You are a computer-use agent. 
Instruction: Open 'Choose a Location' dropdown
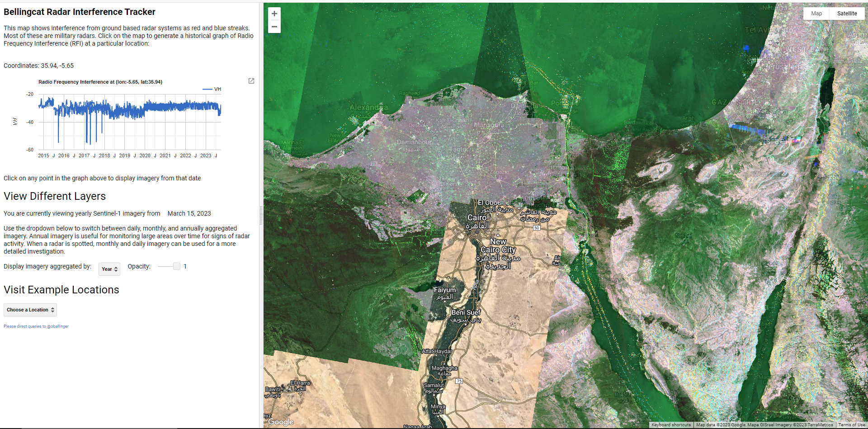click(x=30, y=310)
